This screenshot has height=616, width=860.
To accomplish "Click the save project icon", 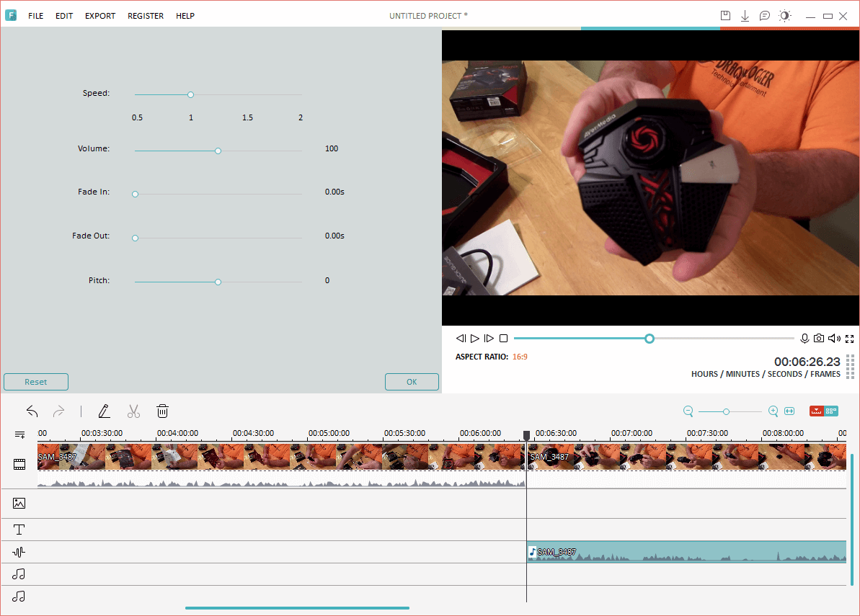I will point(725,16).
